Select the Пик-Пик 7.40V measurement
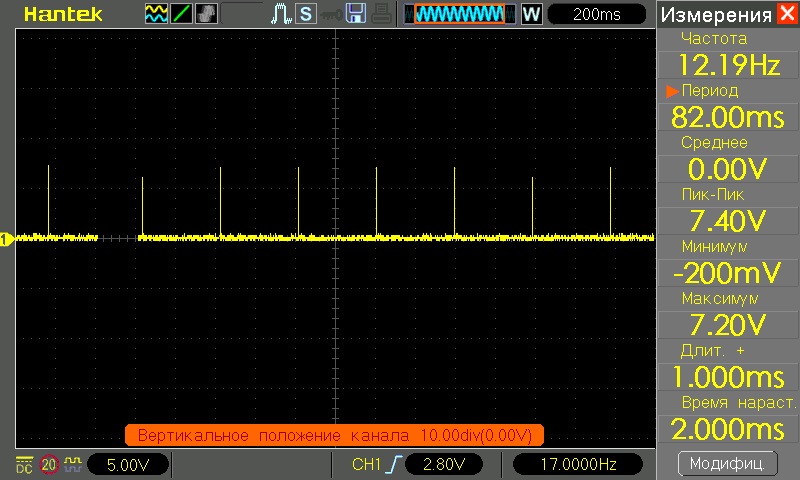Viewport: 800px width, 480px height. (x=728, y=210)
